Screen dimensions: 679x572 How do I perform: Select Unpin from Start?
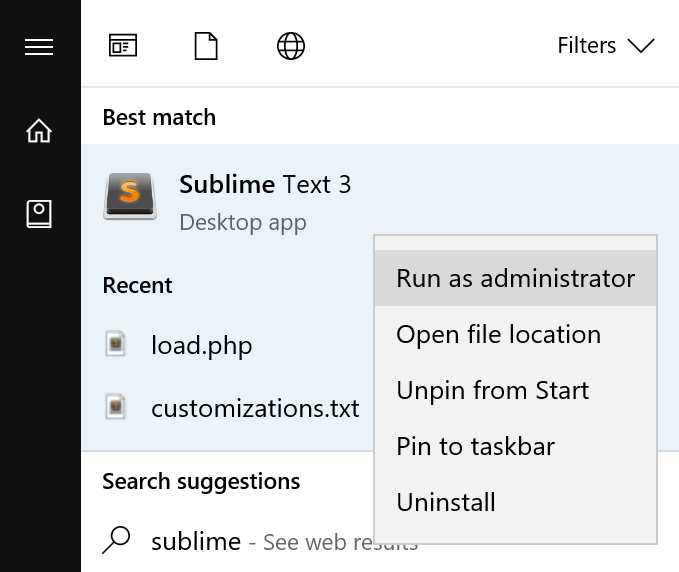(516, 390)
